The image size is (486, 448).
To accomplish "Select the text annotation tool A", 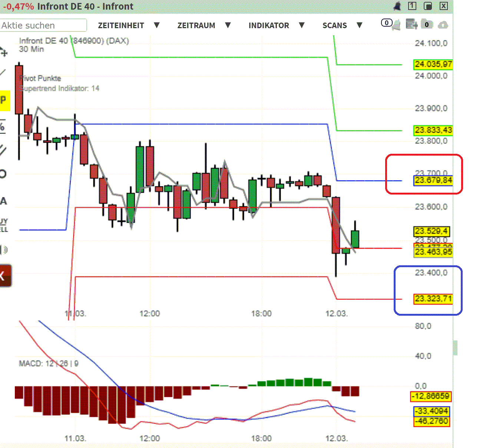I will (x=4, y=201).
